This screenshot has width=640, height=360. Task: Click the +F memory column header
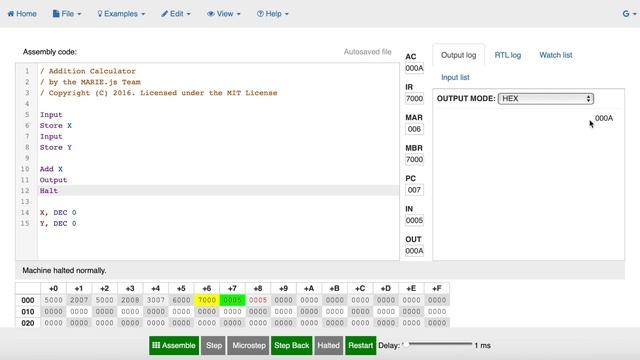click(x=437, y=288)
